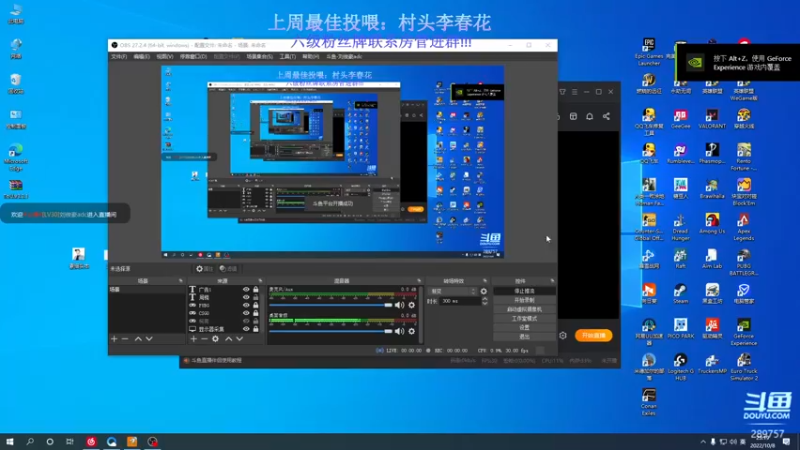The height and width of the screenshot is (450, 800).
Task: Toggle visibility of PUBG source
Action: [x=246, y=305]
